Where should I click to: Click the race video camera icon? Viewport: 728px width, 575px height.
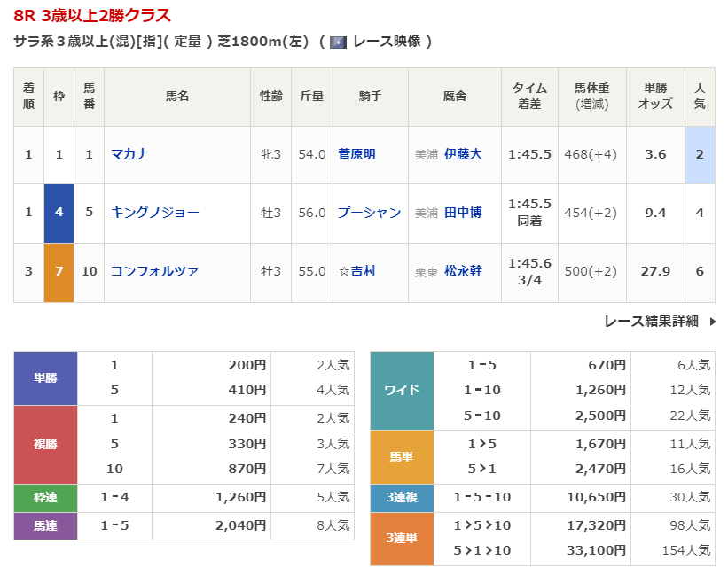tap(338, 42)
